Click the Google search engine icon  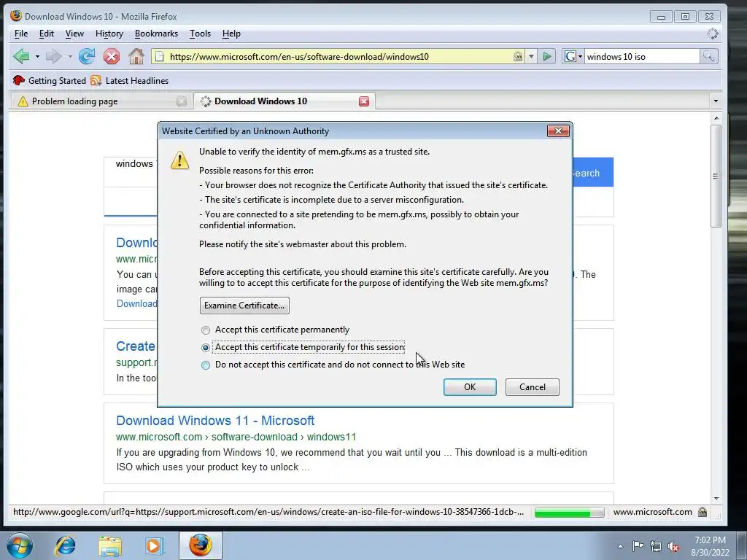click(569, 57)
